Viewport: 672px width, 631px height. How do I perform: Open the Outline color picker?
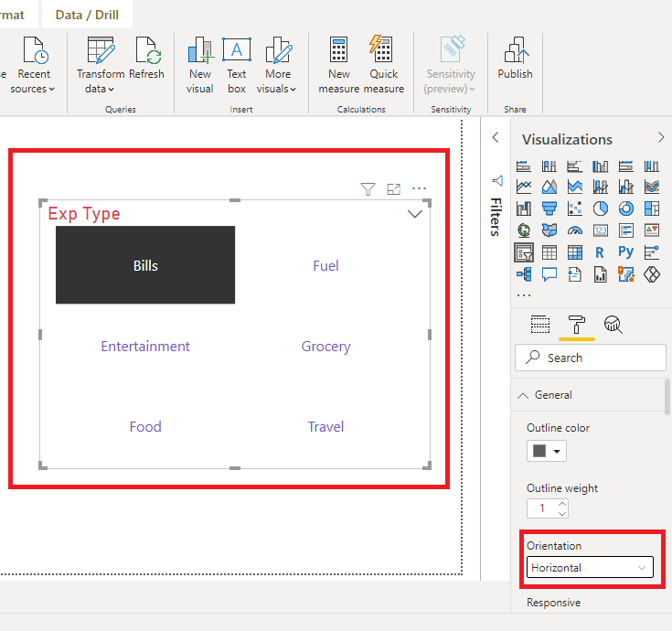click(545, 451)
